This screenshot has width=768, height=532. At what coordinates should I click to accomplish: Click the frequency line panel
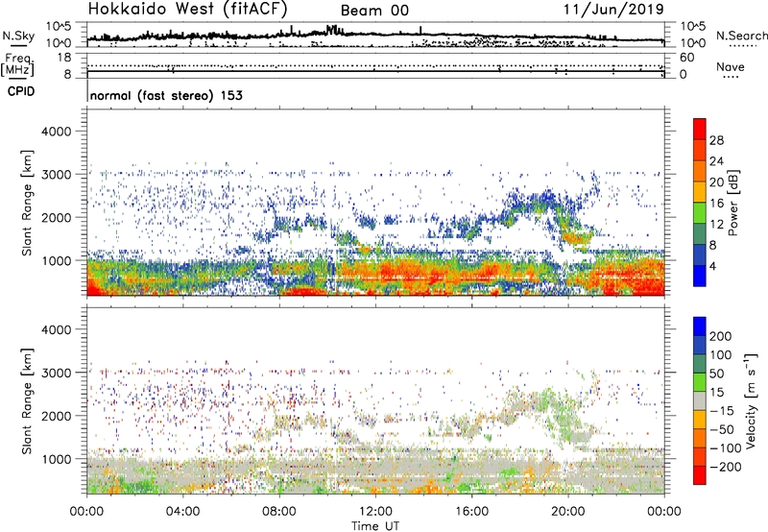point(375,65)
